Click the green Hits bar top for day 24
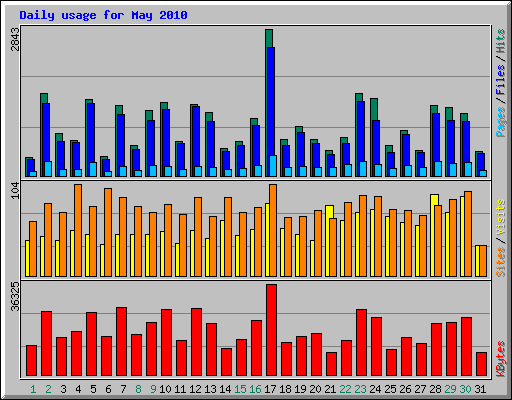 [x=374, y=109]
